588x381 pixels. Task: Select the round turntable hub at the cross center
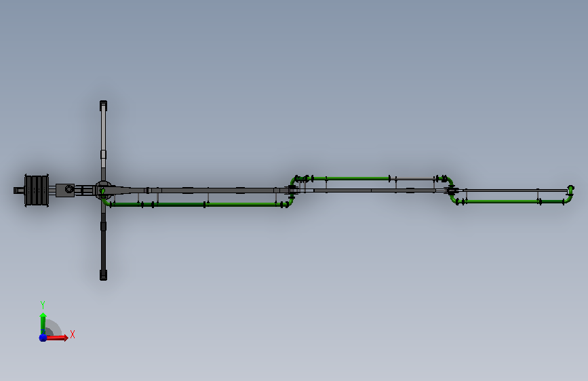point(103,190)
